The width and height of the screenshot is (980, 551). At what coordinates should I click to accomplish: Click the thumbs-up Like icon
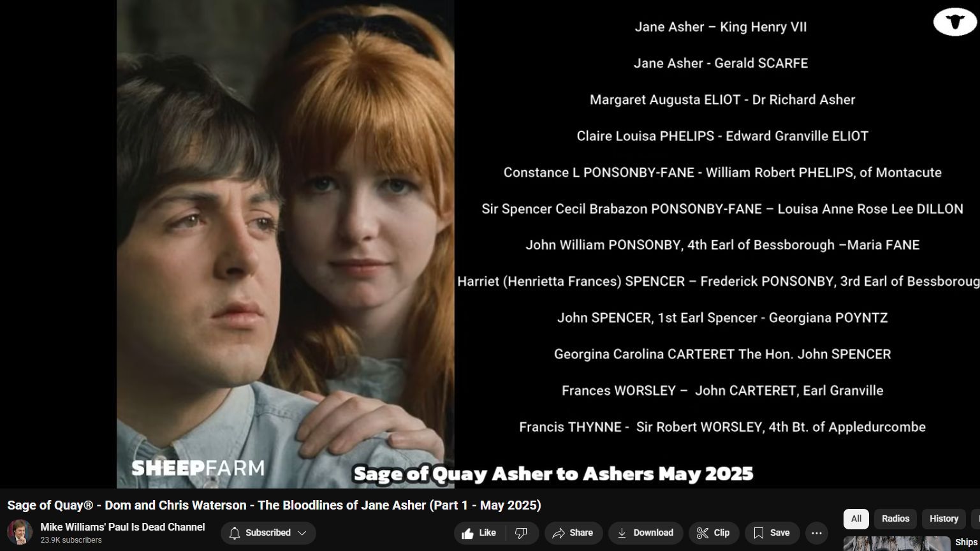pyautogui.click(x=467, y=533)
